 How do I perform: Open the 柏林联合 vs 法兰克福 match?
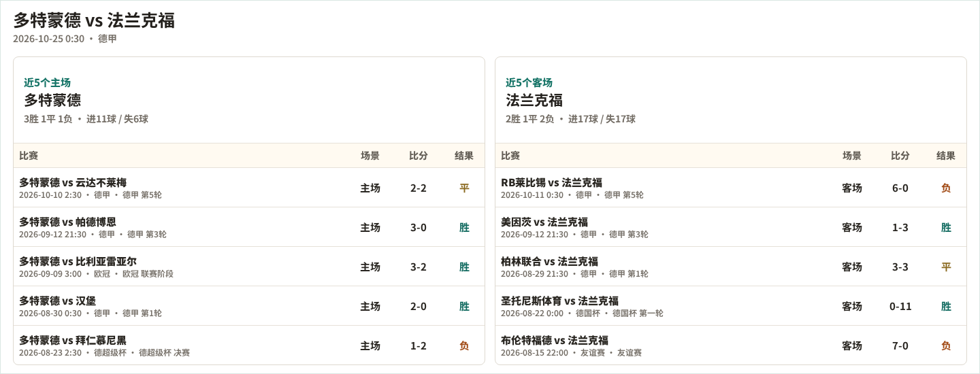pos(731,267)
